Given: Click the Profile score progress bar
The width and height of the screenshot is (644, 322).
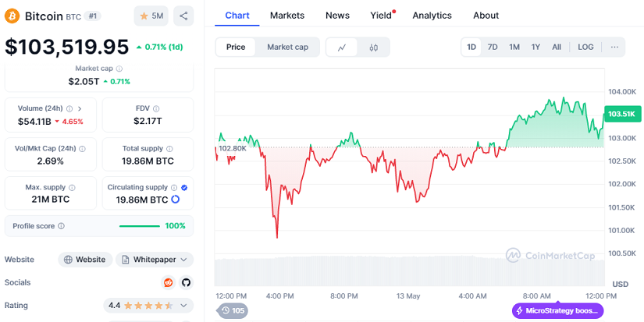Looking at the screenshot, I should [141, 226].
